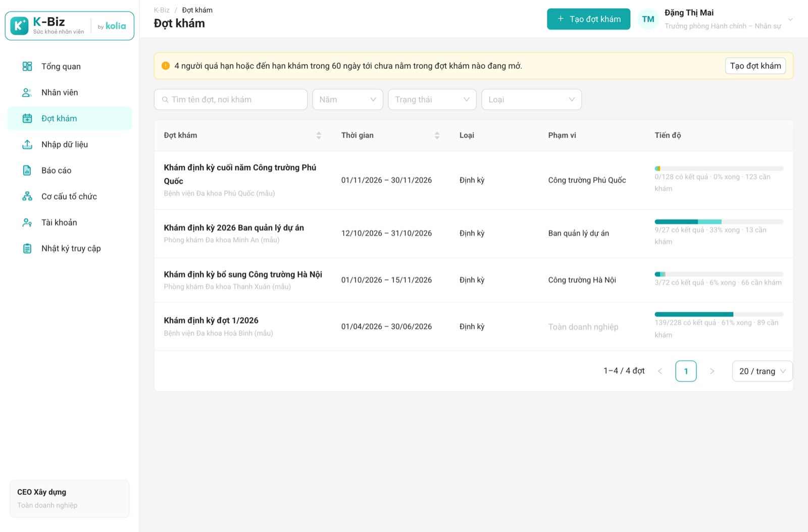Open the Loại filter dropdown
This screenshot has height=532, width=808.
tap(532, 99)
